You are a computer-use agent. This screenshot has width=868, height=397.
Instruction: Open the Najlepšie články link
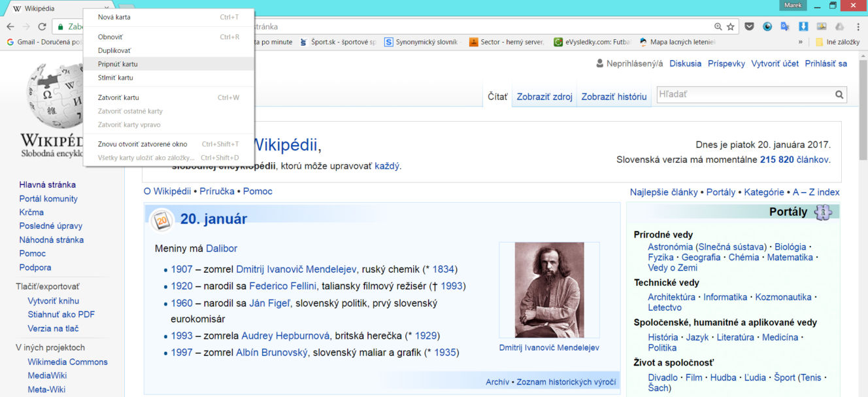[664, 192]
